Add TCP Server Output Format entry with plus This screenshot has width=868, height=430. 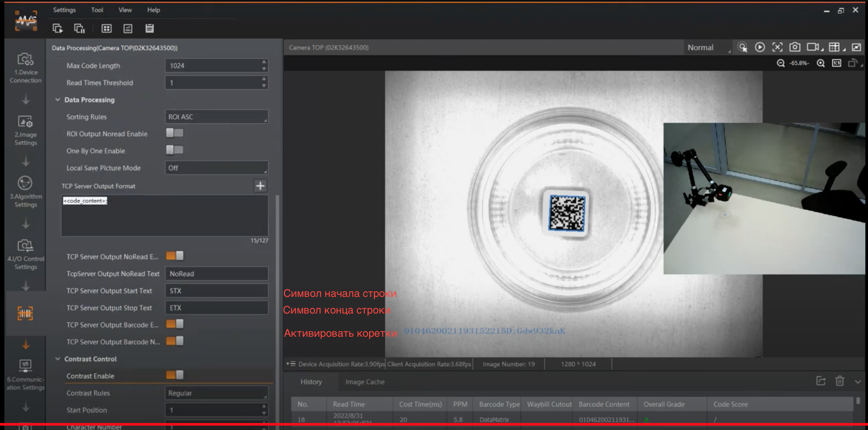(x=260, y=186)
